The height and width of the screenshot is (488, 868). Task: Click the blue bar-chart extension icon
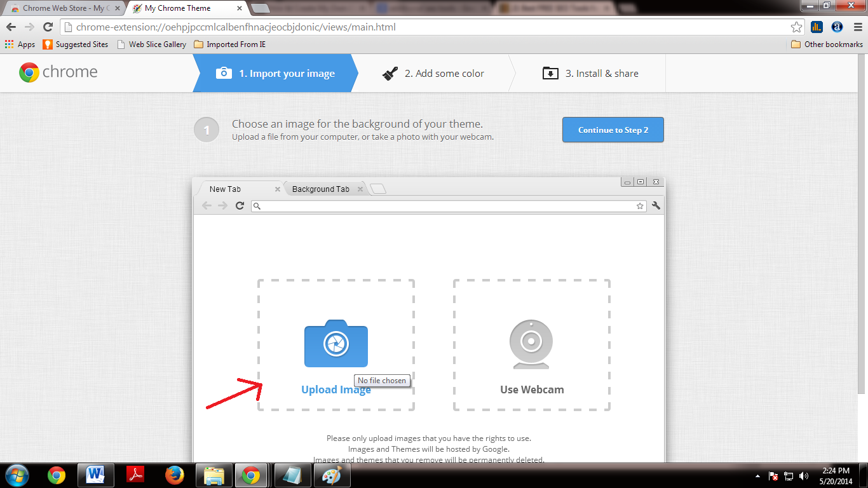(x=817, y=27)
